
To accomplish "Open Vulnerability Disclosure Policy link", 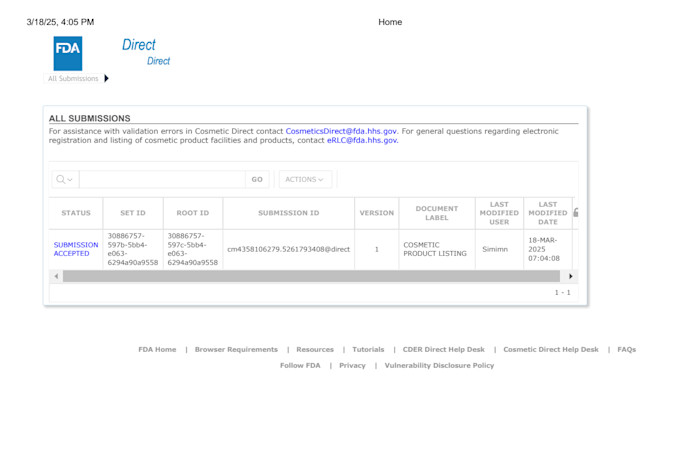I will click(x=439, y=365).
